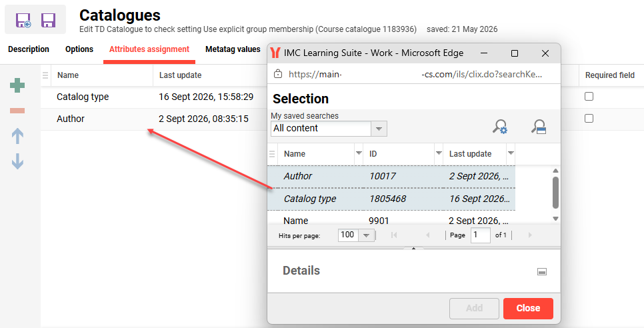Screen dimensions: 644x328
Task: Switch to the Metatag values tab
Action: (x=233, y=49)
